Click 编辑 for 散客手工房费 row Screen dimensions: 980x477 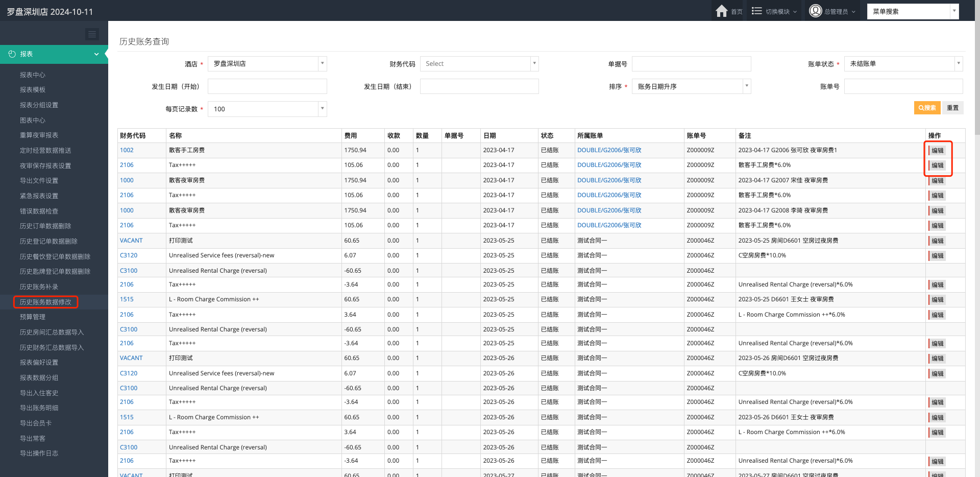(x=937, y=151)
